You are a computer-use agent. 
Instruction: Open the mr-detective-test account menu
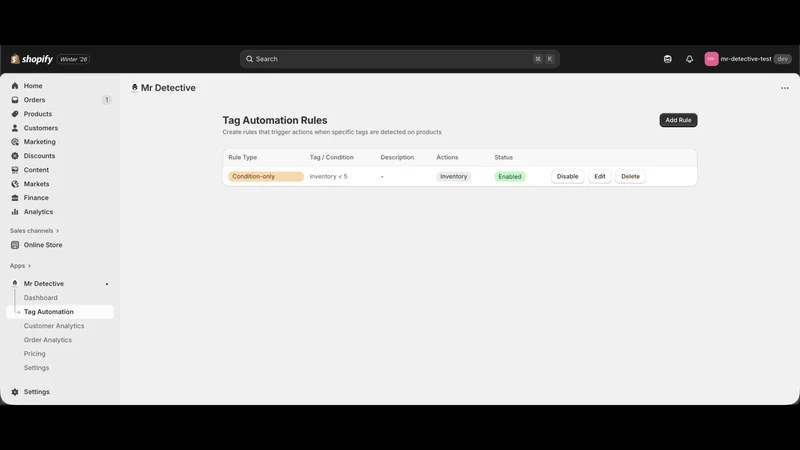click(748, 59)
